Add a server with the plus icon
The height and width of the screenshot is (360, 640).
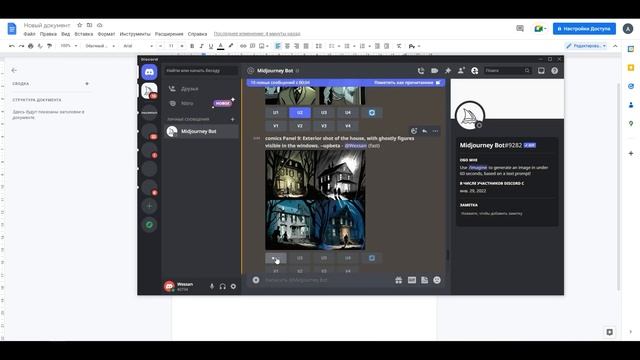pos(149,206)
